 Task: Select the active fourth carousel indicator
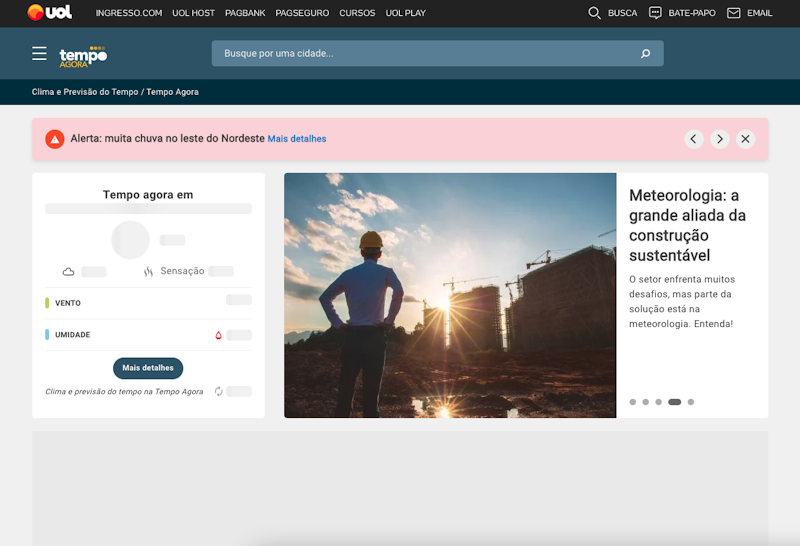(674, 402)
